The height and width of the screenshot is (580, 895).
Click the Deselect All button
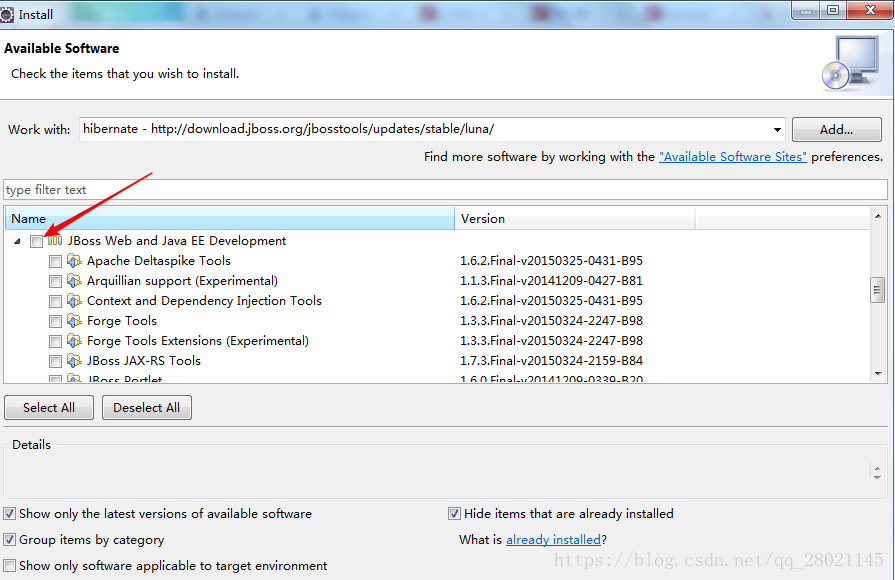tap(147, 408)
